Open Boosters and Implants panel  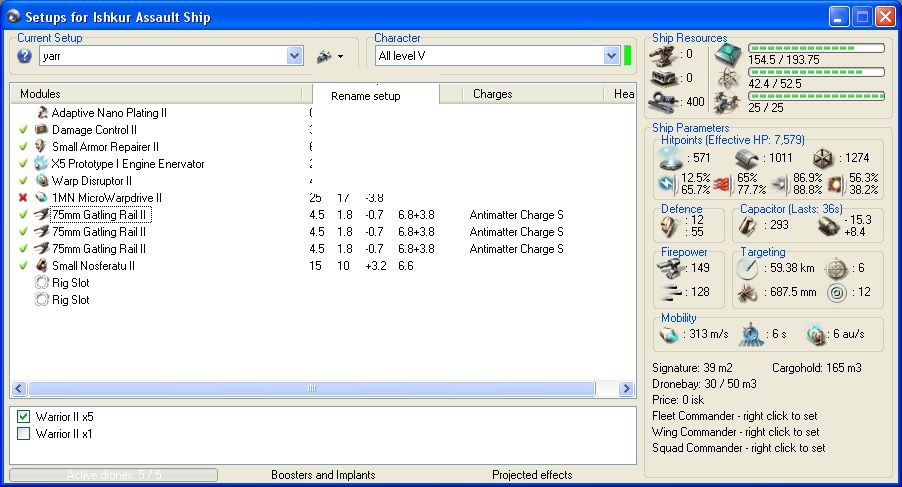tap(323, 475)
